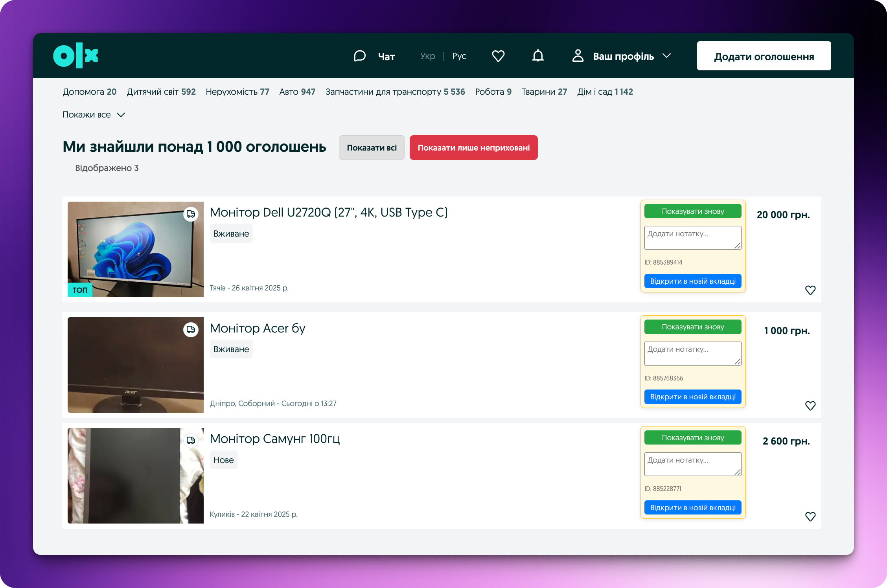
Task: Open Самунг monitor listing in new tab
Action: point(693,508)
